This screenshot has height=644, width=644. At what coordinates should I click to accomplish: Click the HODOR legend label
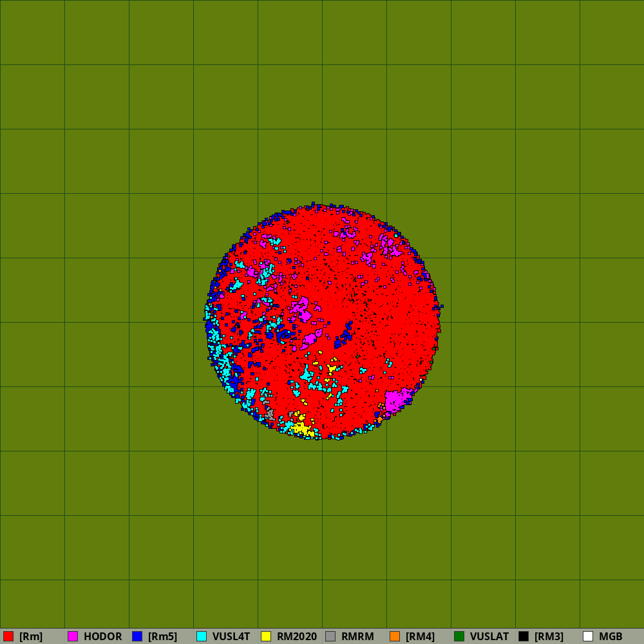[102, 637]
